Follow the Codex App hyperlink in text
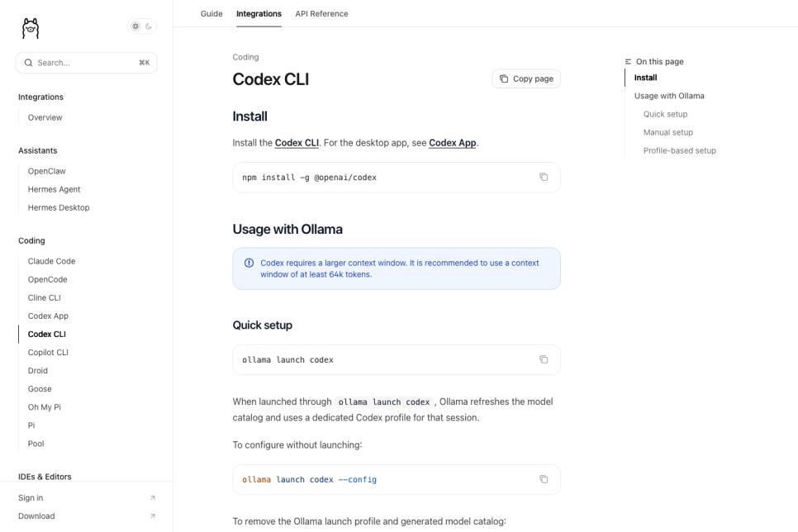798x532 pixels. [453, 143]
